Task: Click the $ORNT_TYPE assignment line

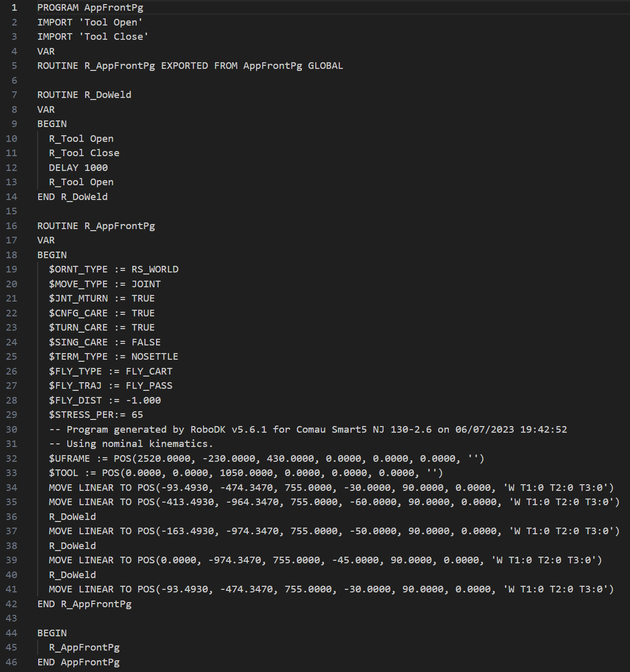Action: [113, 269]
